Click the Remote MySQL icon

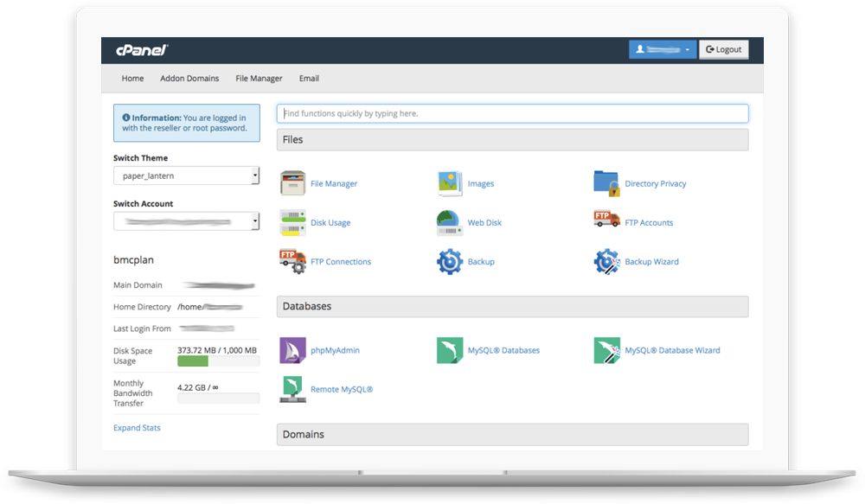click(x=292, y=389)
